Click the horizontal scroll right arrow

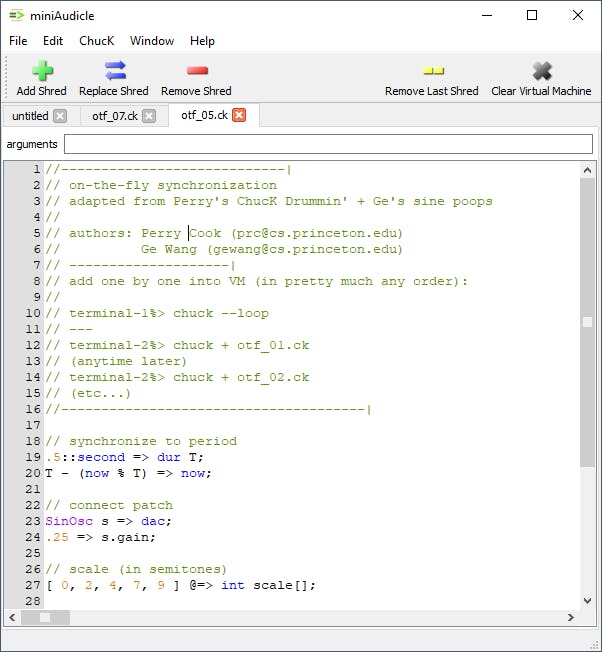tap(571, 618)
